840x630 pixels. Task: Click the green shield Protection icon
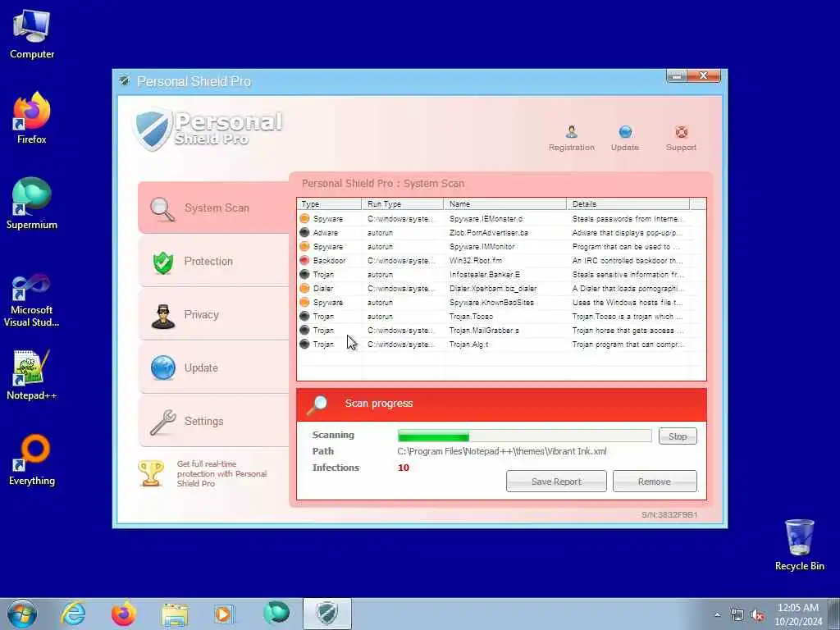(x=163, y=262)
